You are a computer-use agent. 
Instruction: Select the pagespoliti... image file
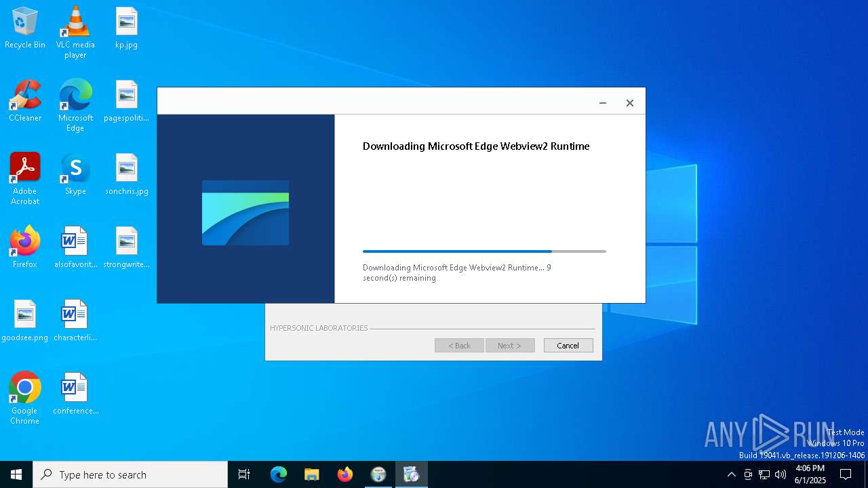(126, 102)
